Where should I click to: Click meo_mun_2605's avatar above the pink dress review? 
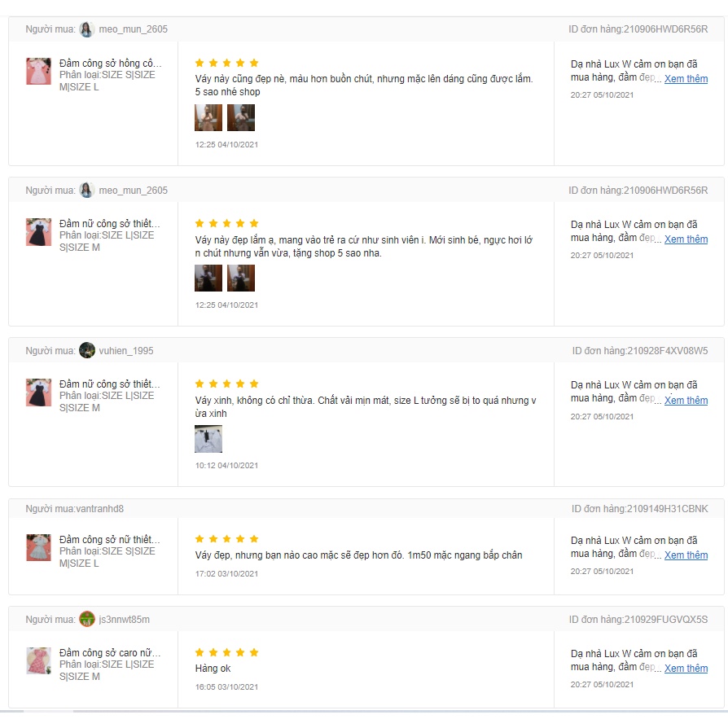click(x=87, y=29)
